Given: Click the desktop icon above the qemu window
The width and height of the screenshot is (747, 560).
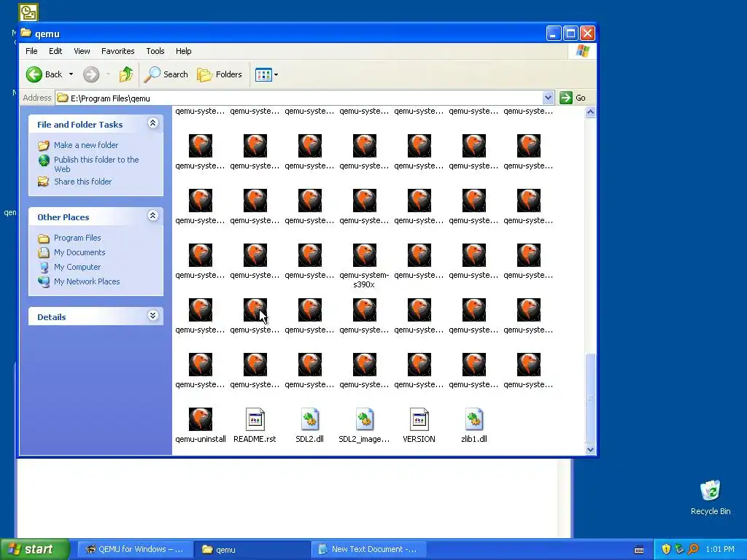Looking at the screenshot, I should pos(28,12).
